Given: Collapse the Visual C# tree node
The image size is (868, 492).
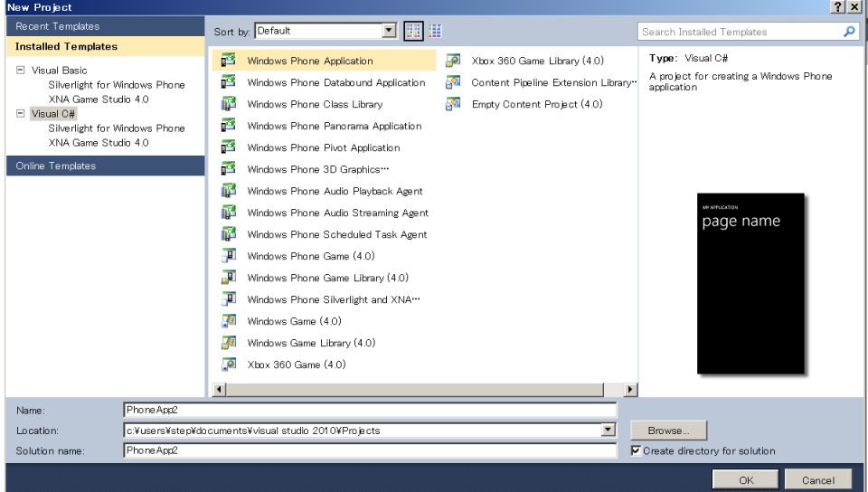Looking at the screenshot, I should pos(21,113).
